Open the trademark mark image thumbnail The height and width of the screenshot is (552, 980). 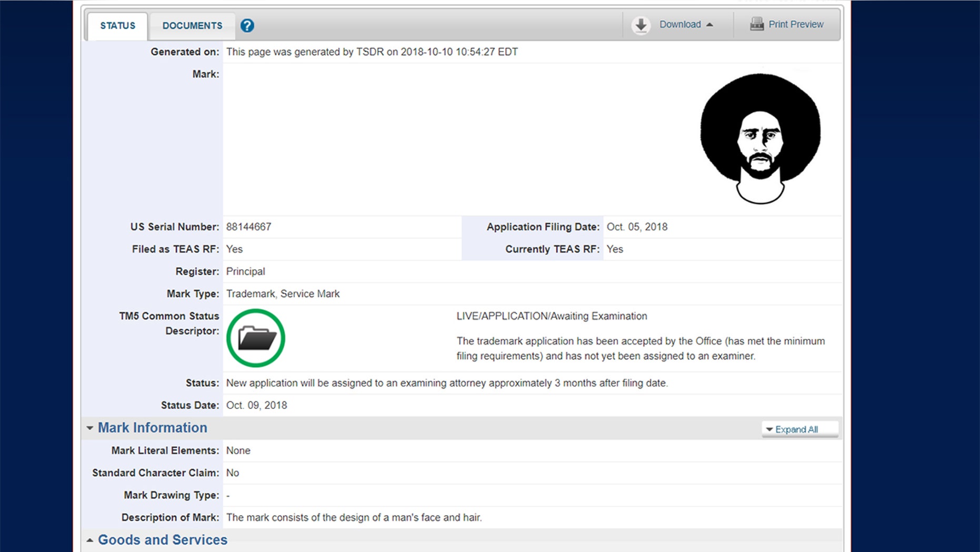[760, 139]
